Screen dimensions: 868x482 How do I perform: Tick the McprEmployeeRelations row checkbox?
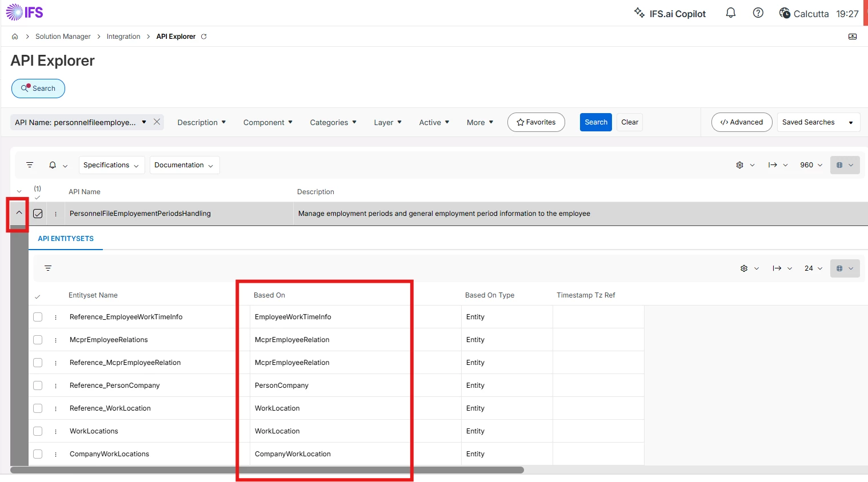pos(38,340)
